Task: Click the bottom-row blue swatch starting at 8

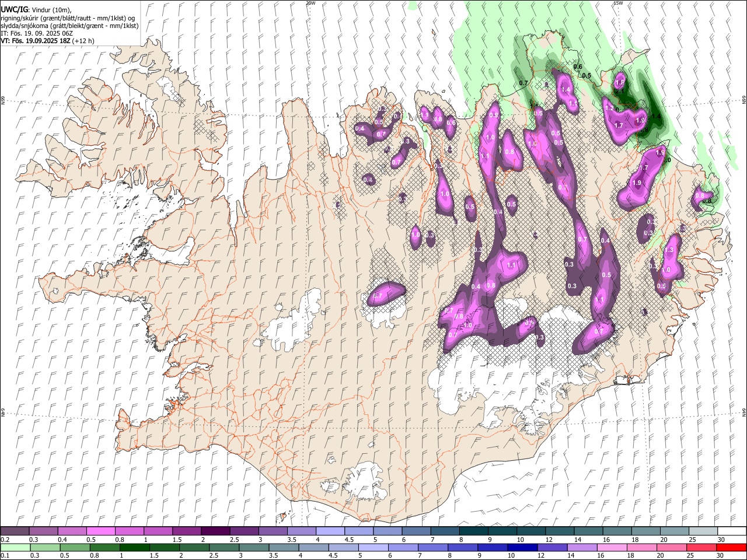Action: coord(463,548)
